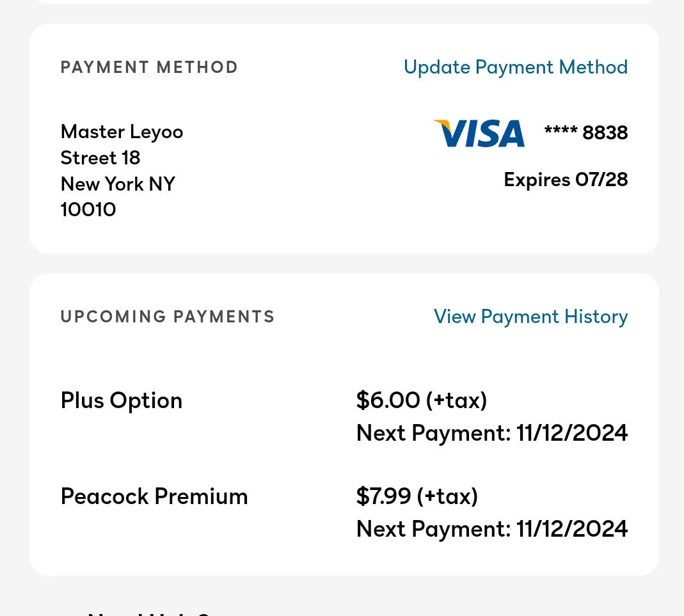
Task: Click the Update Payment Method link
Action: point(516,68)
